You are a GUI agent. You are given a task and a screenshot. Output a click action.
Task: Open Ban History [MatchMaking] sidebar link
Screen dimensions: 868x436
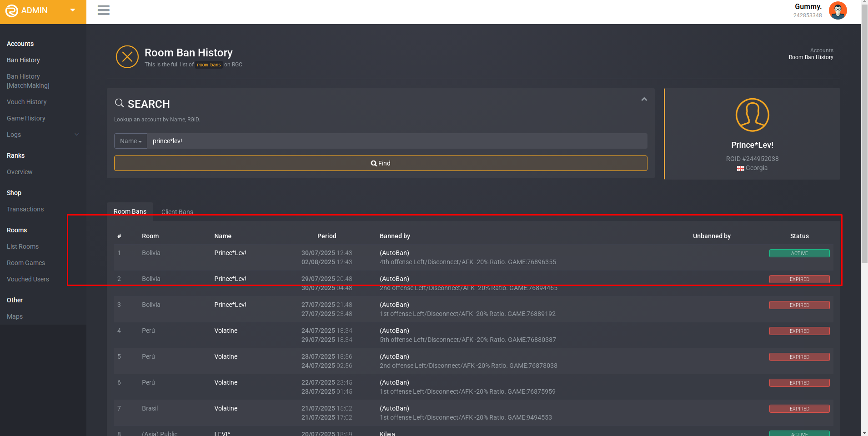[x=28, y=81]
